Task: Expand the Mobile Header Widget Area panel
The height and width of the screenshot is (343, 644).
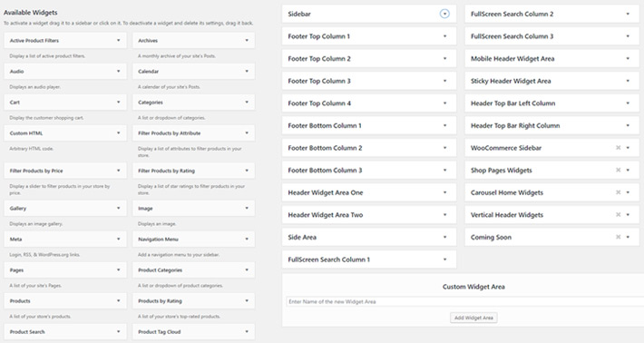Action: tap(628, 58)
